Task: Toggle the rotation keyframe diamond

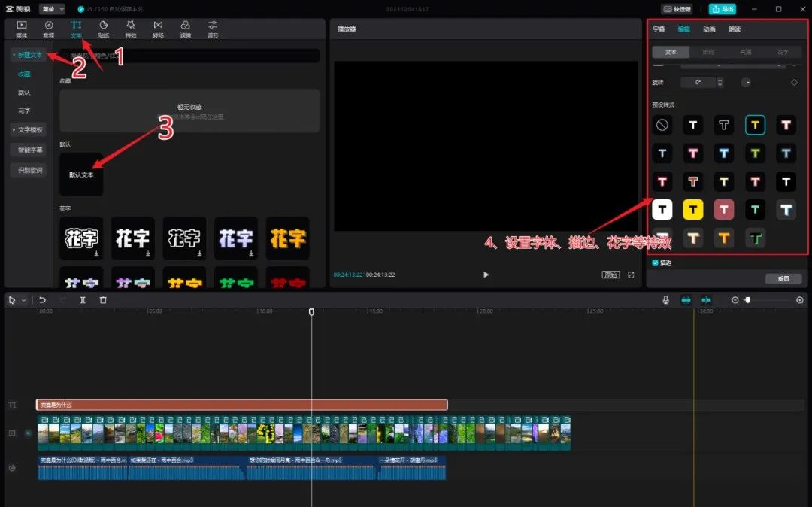Action: pyautogui.click(x=794, y=82)
